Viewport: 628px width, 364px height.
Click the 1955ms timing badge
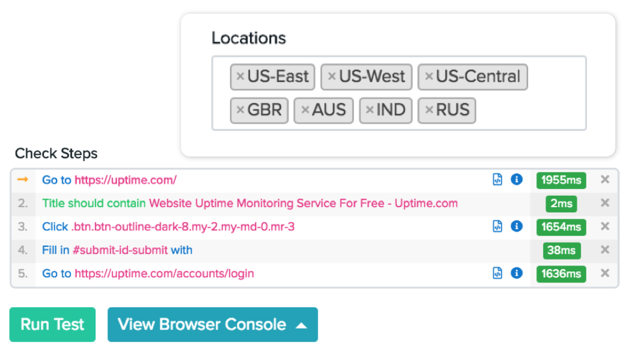[561, 180]
